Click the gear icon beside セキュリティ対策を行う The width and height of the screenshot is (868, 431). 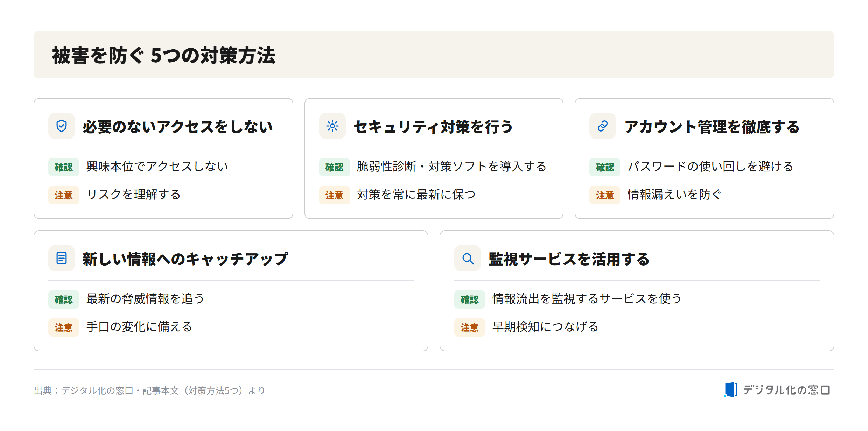332,126
